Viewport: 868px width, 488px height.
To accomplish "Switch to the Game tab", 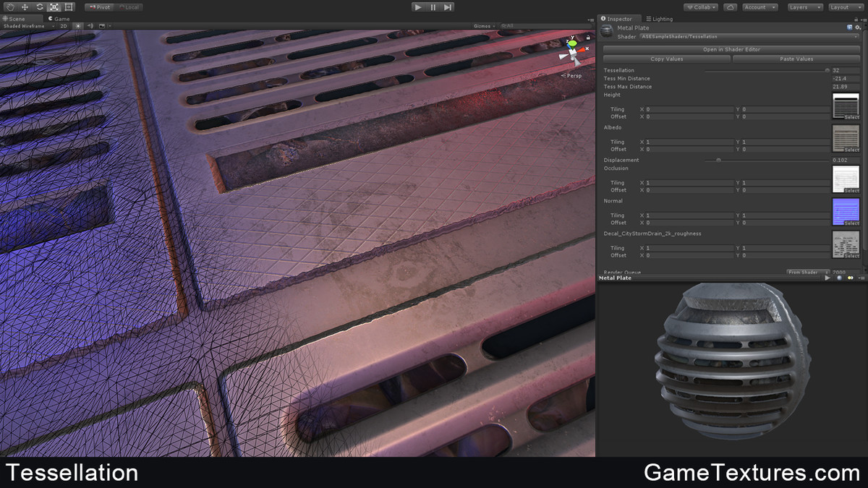I will (59, 19).
